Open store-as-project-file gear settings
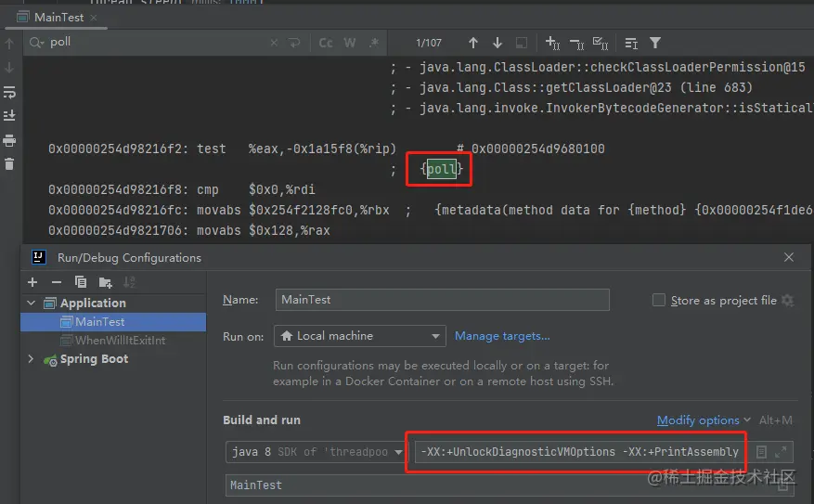The image size is (814, 504). (787, 300)
